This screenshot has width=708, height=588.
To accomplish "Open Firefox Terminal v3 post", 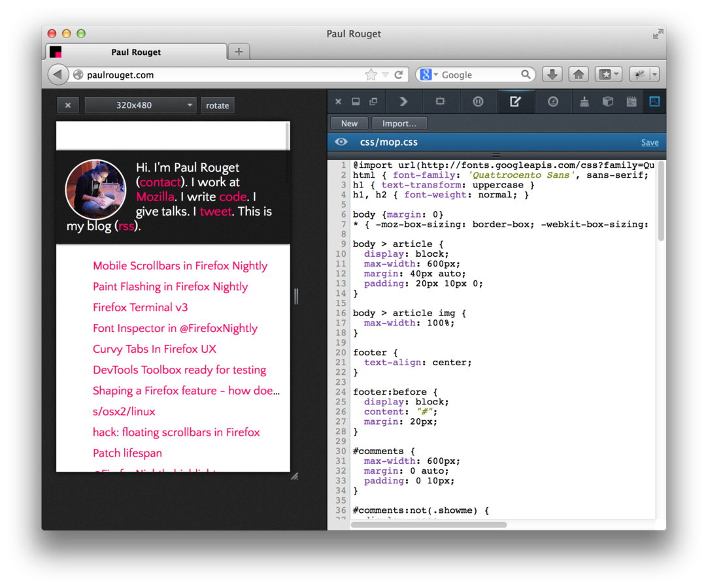I will pos(140,307).
